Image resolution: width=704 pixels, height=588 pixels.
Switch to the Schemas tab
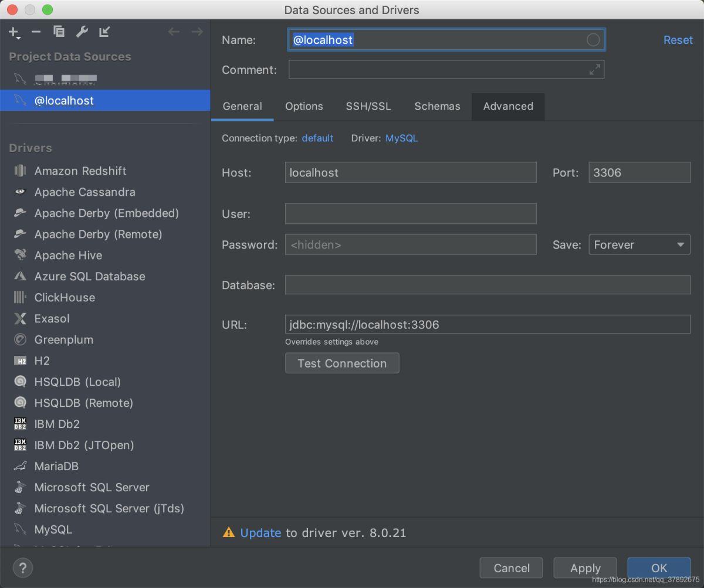tap(437, 106)
